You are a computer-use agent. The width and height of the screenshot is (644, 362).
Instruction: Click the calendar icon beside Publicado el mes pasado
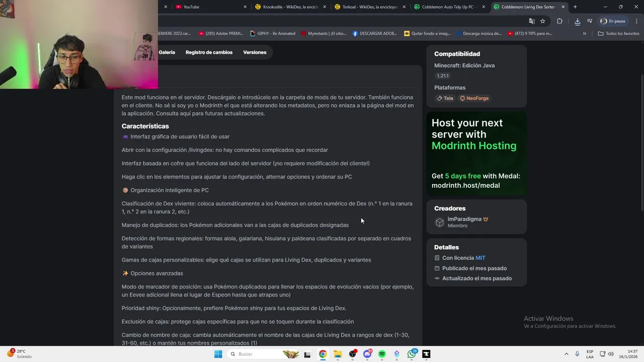point(437,268)
